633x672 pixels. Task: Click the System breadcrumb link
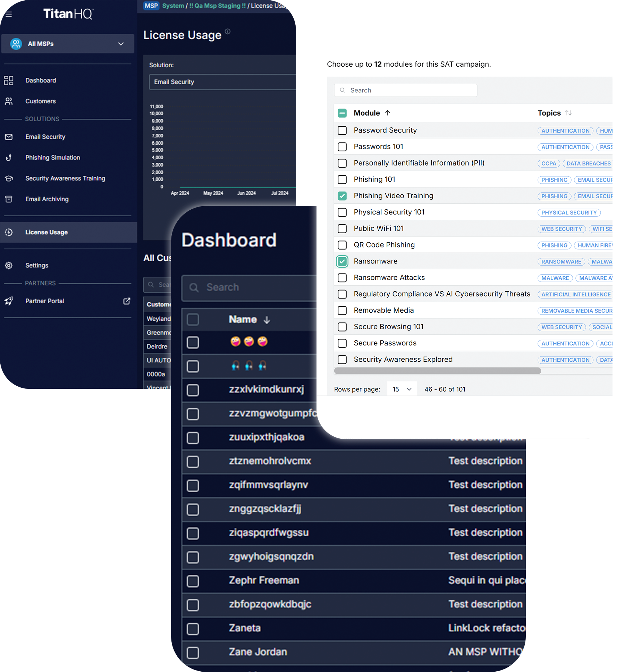click(x=173, y=6)
